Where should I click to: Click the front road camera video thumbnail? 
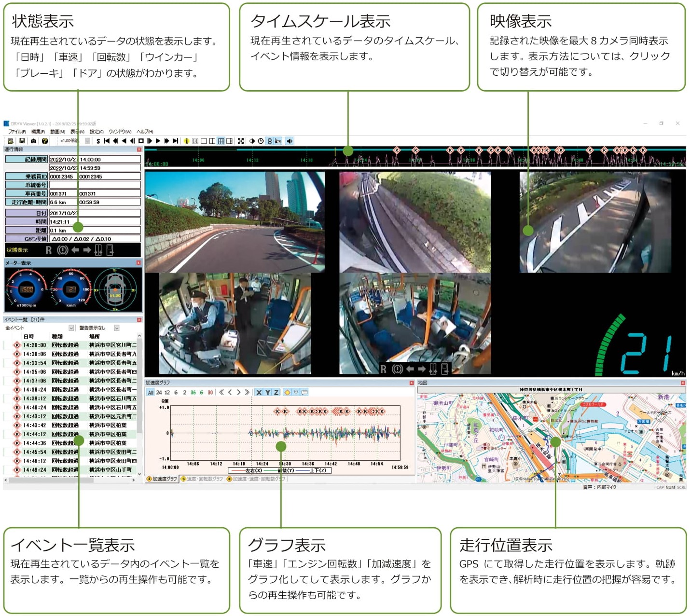235,222
